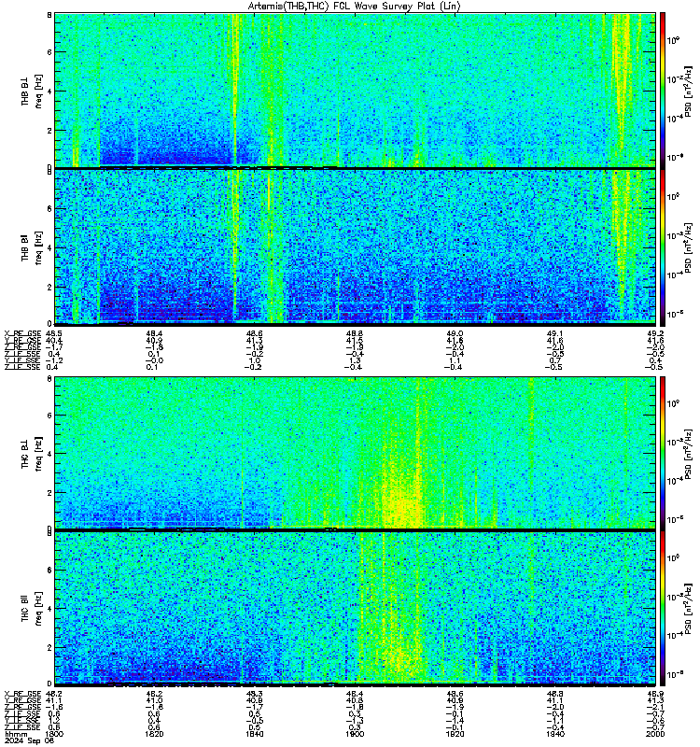700x747 pixels.
Task: Select the THC B∥ spectrogram color bar
Action: [662, 608]
